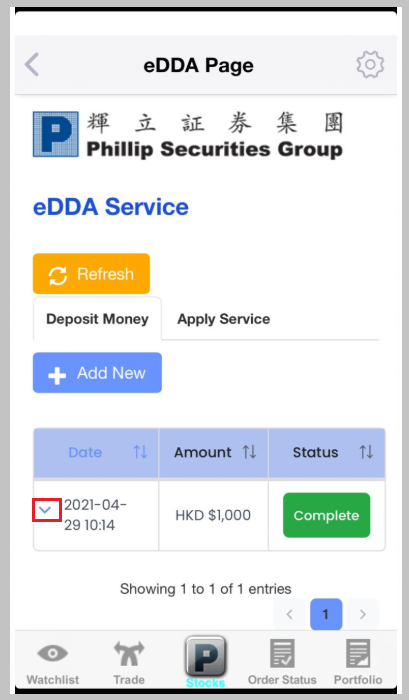This screenshot has width=409, height=700.
Task: Select page number 1
Action: pyautogui.click(x=326, y=614)
